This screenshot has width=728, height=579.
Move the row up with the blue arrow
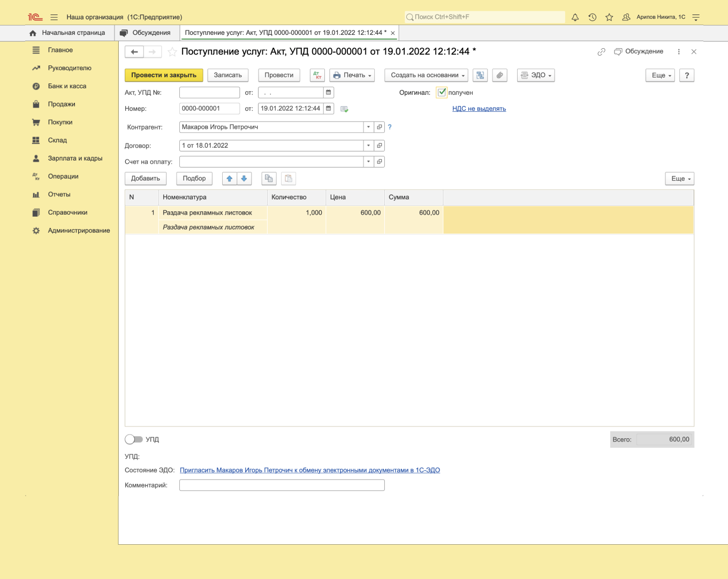(230, 179)
